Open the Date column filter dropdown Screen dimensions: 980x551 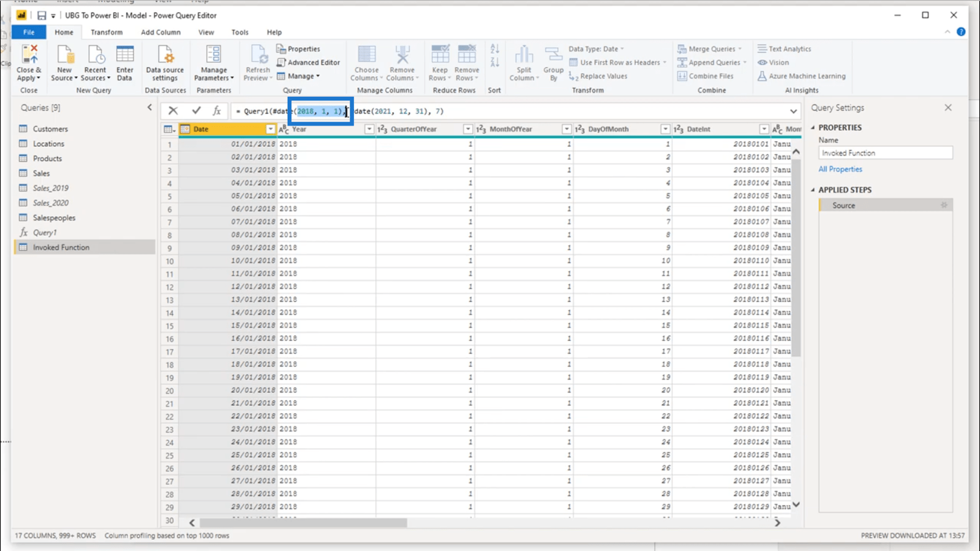[x=270, y=129]
